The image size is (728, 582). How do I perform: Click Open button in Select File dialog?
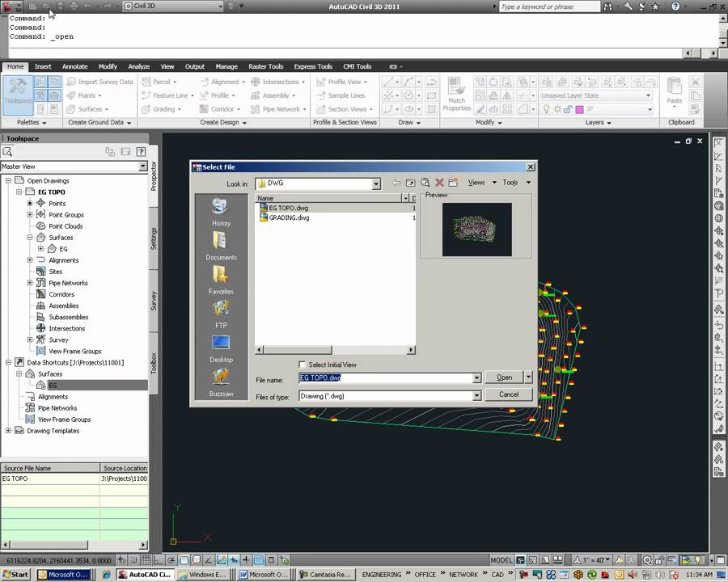point(504,377)
